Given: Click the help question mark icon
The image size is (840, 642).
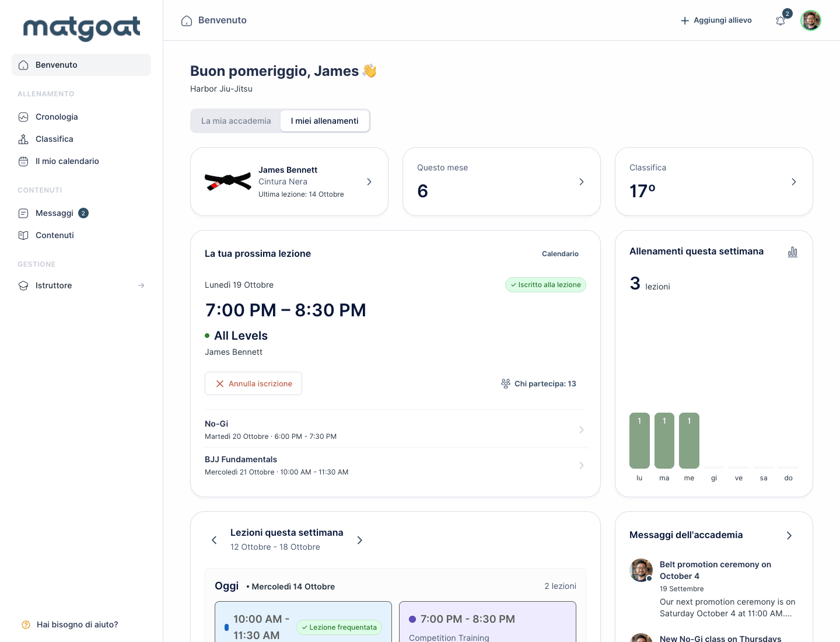Looking at the screenshot, I should pos(26,624).
